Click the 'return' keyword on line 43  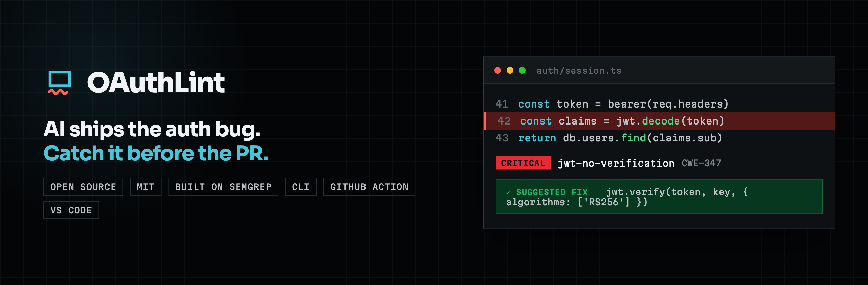[x=537, y=138]
